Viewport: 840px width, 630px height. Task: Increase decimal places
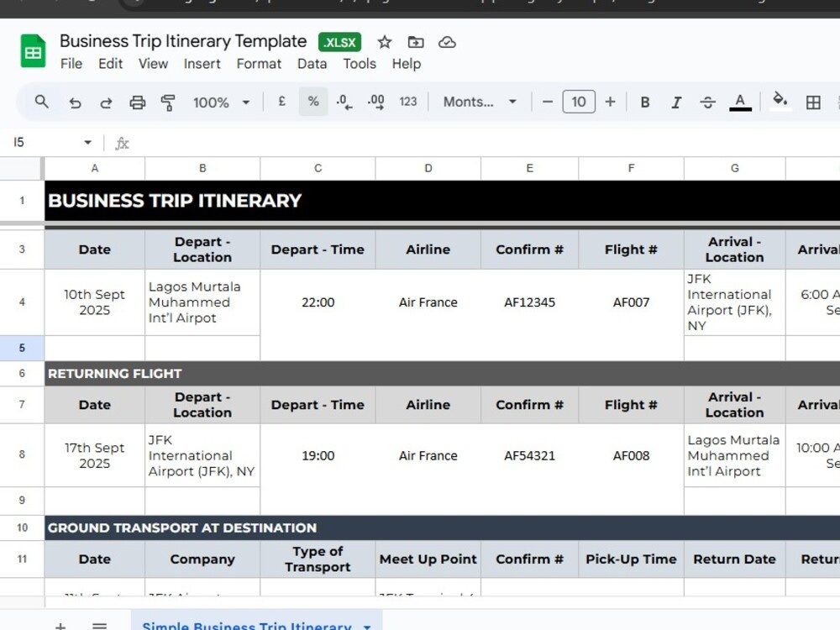tap(376, 102)
